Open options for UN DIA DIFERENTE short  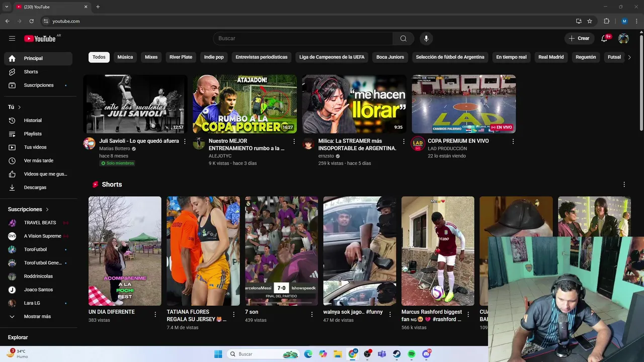click(x=155, y=314)
